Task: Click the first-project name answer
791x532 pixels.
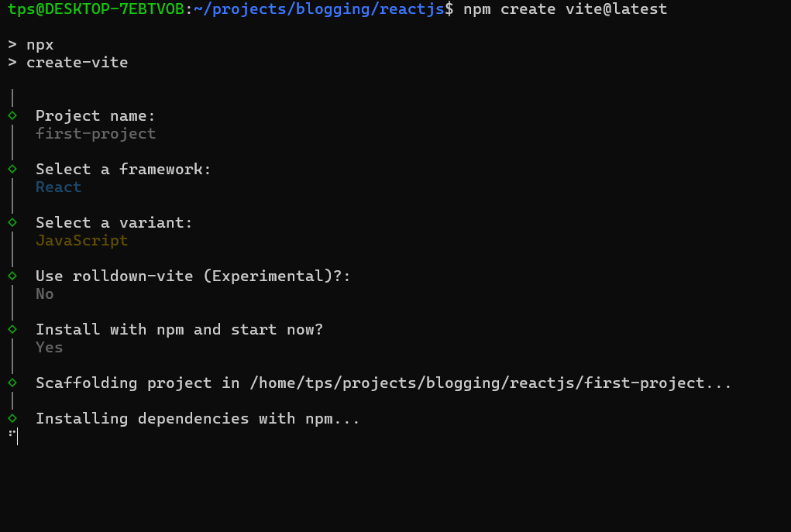Action: 95,133
